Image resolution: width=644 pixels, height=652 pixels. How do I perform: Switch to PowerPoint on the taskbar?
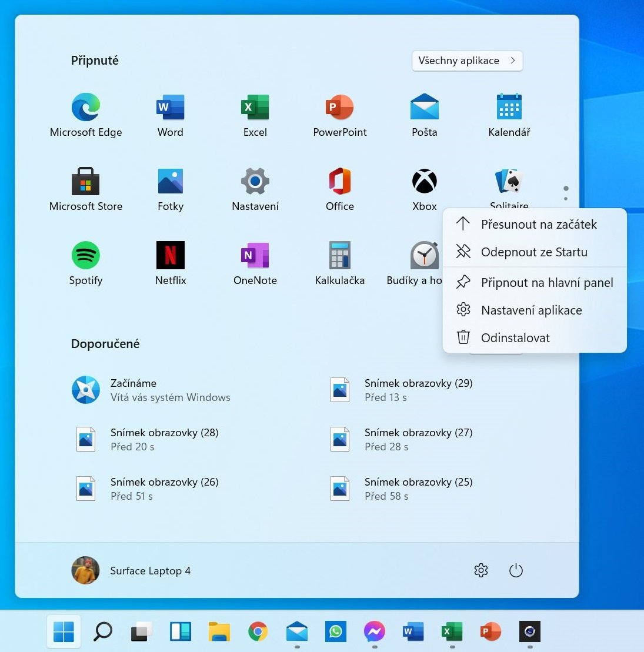click(491, 631)
